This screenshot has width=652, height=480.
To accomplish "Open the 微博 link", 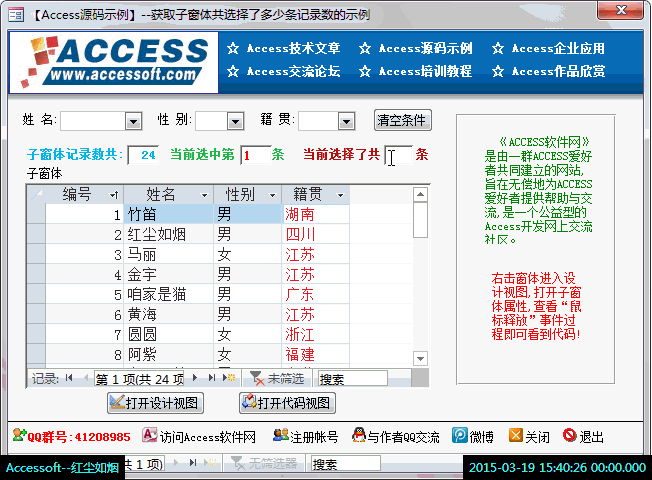I will click(x=473, y=437).
